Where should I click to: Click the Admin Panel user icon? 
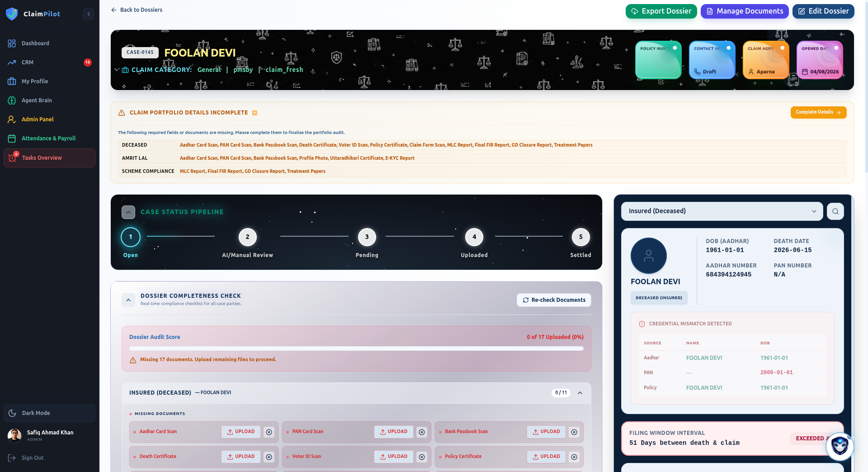[x=12, y=119]
